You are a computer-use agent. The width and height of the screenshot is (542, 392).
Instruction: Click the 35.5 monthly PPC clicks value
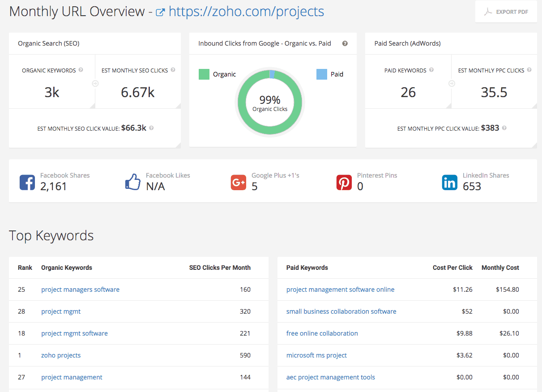tap(494, 92)
